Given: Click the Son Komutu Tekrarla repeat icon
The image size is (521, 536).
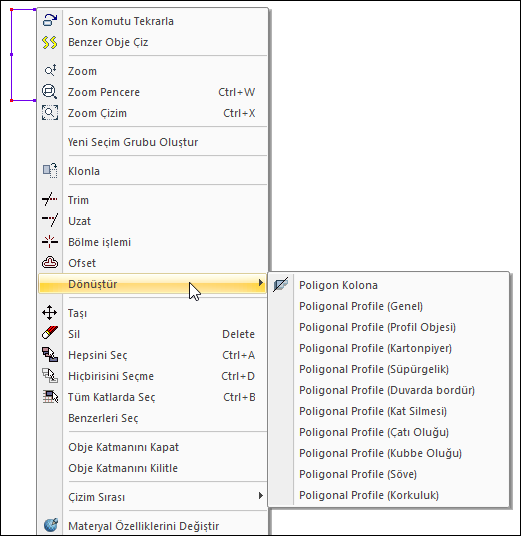Looking at the screenshot, I should click(50, 20).
